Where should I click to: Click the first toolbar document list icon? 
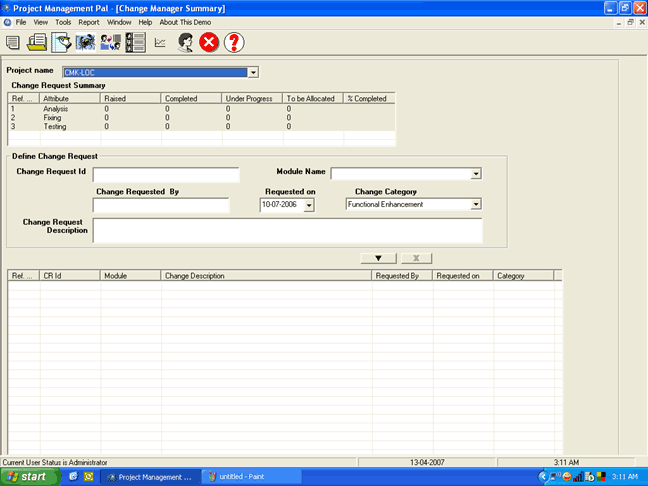click(13, 42)
